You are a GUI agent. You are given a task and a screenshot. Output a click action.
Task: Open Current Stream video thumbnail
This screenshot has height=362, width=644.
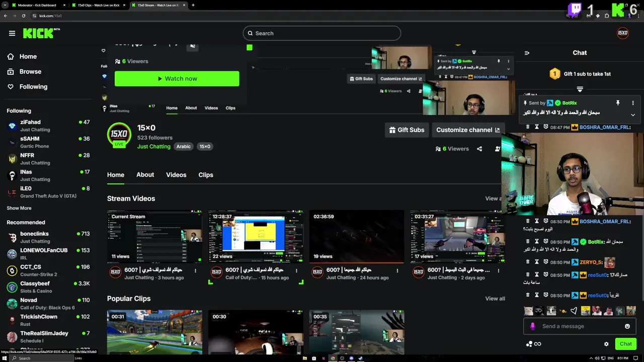point(154,237)
